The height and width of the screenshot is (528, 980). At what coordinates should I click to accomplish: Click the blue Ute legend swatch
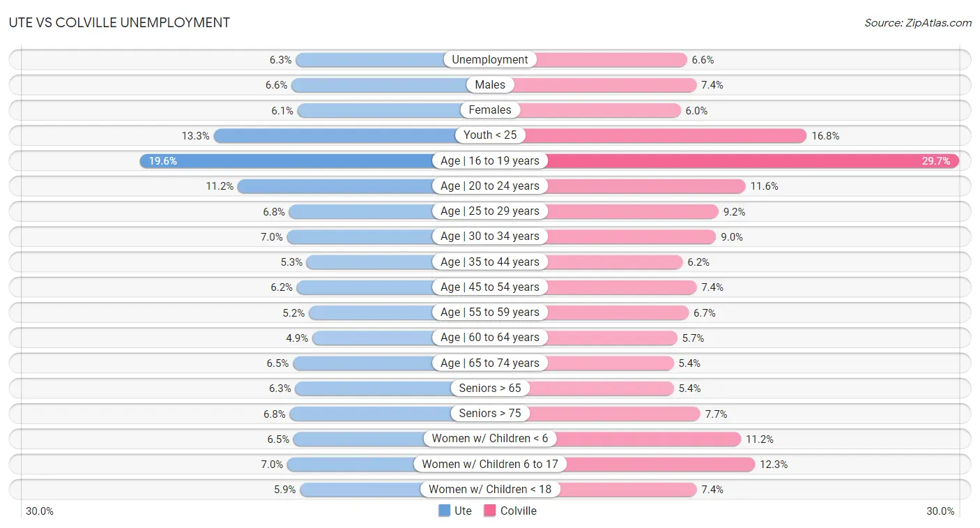point(444,511)
